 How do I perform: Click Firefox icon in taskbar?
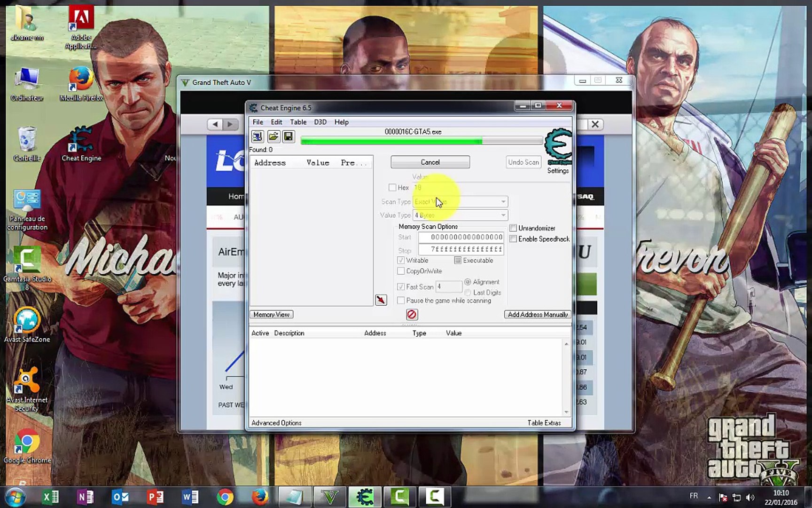coord(260,497)
